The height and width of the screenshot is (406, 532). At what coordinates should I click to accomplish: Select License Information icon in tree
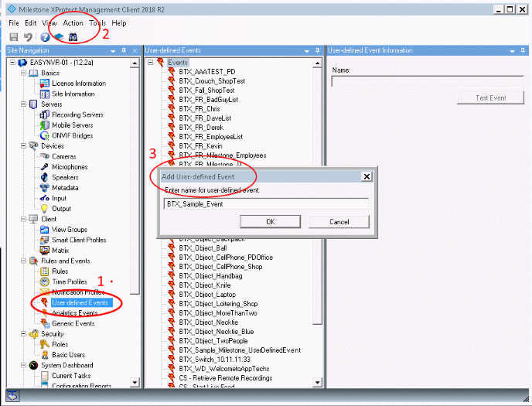point(44,84)
